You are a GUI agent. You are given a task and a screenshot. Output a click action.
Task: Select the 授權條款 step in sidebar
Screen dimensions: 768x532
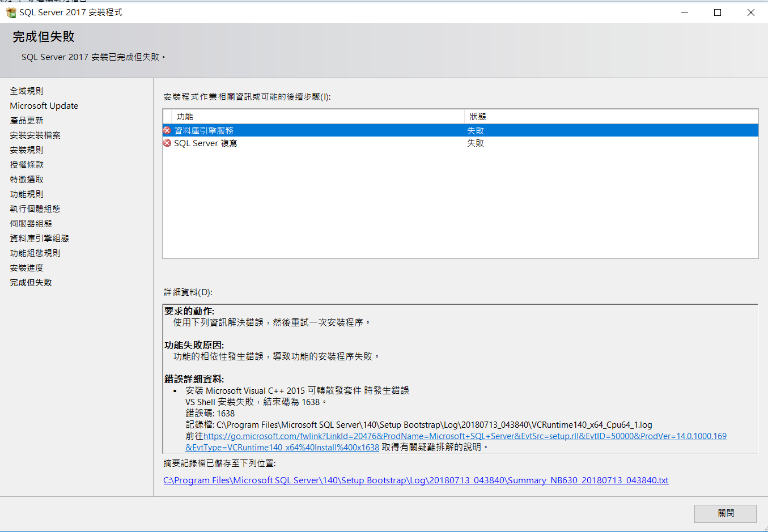(x=27, y=164)
